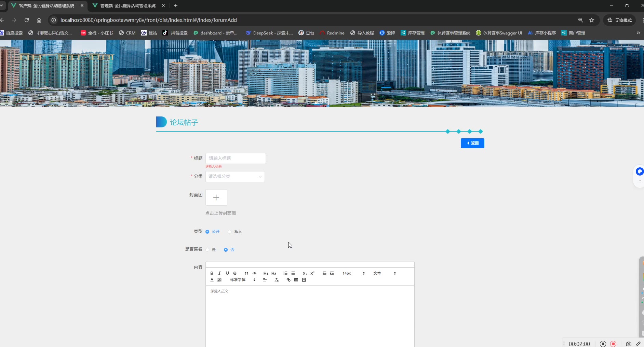Apply italic style in the content editor
Viewport: 644px width, 347px height.
pos(219,273)
